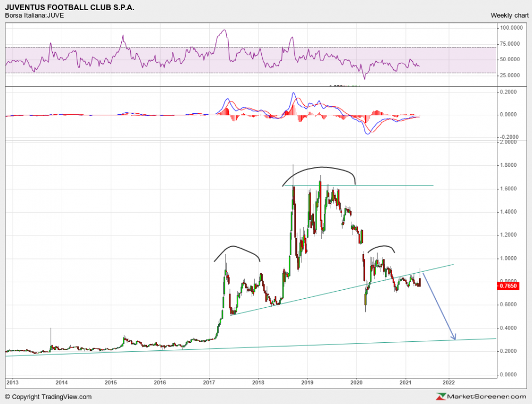Image resolution: width=532 pixels, height=404 pixels.
Task: Click the red 0.7650 current price tag
Action: (508, 286)
